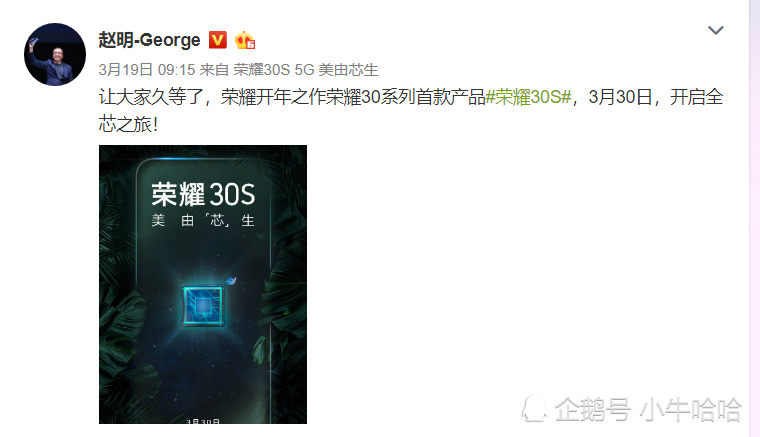Click the crown membership level icon

point(245,40)
